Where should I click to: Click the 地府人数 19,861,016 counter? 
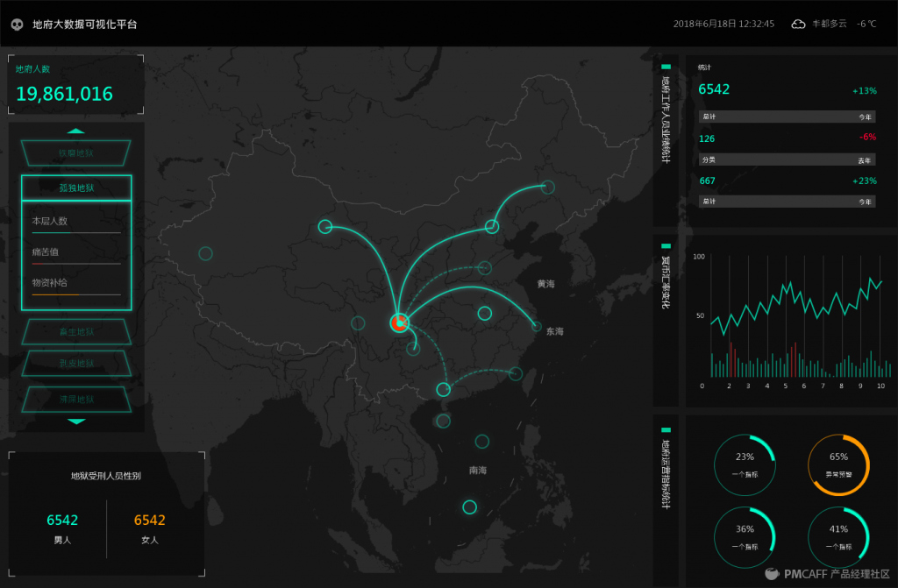click(x=65, y=94)
